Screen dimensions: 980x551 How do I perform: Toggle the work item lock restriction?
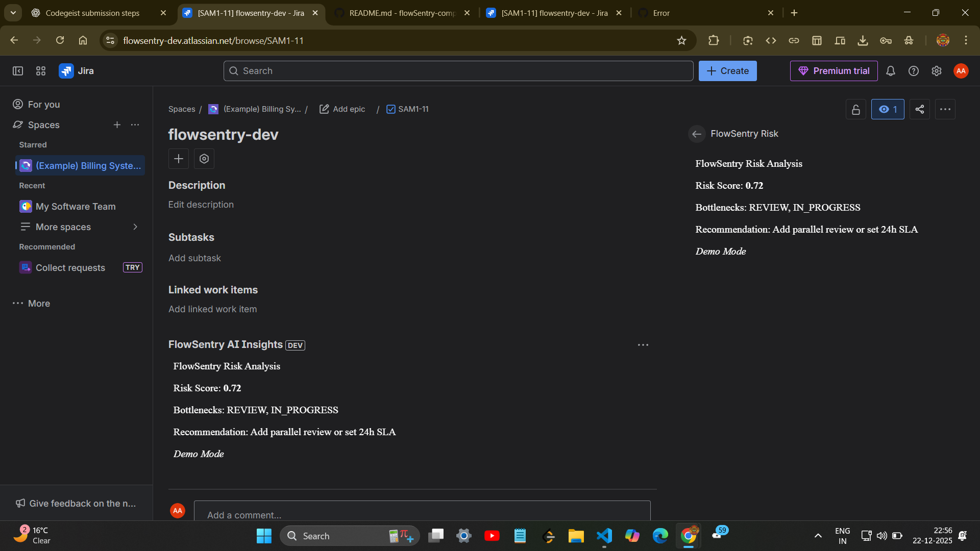point(856,109)
